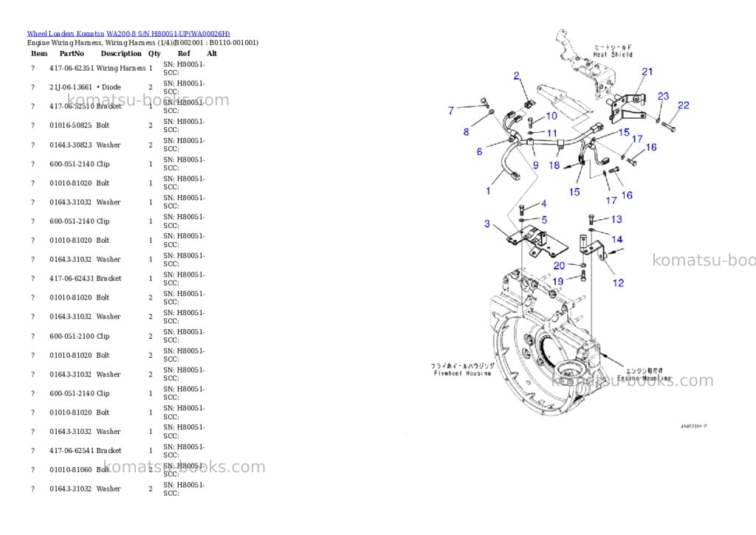Click the Ref column header

click(x=184, y=53)
